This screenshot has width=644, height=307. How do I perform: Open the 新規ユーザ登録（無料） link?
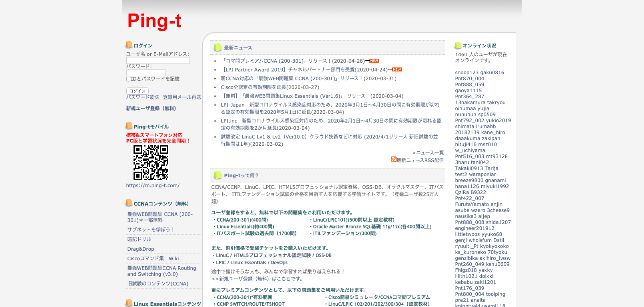click(x=151, y=109)
